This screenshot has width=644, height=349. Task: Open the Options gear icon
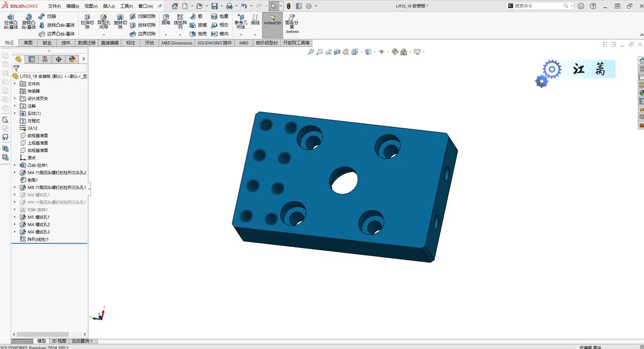click(x=309, y=6)
